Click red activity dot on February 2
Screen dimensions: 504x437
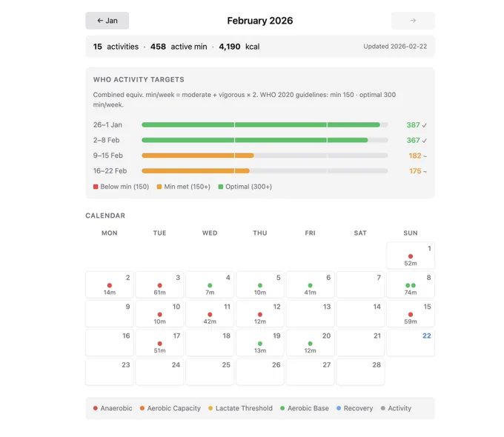pos(110,285)
